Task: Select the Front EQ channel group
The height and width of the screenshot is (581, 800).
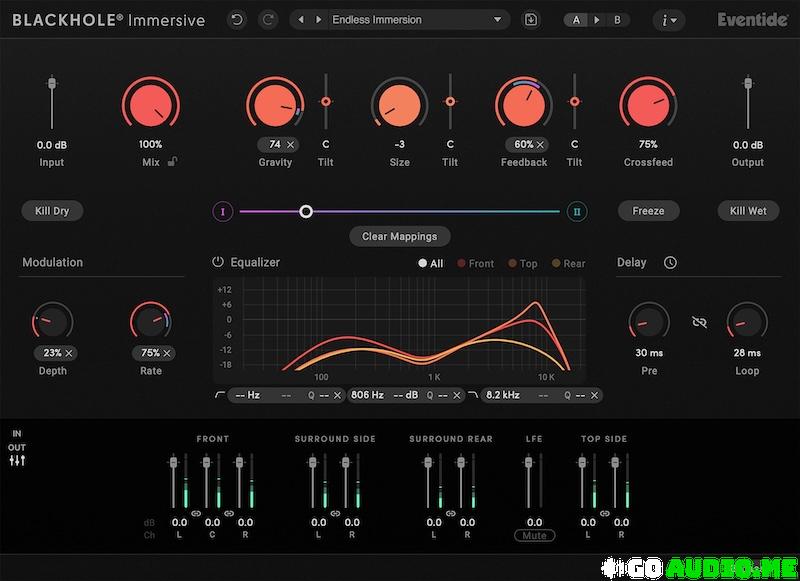Action: pyautogui.click(x=476, y=263)
